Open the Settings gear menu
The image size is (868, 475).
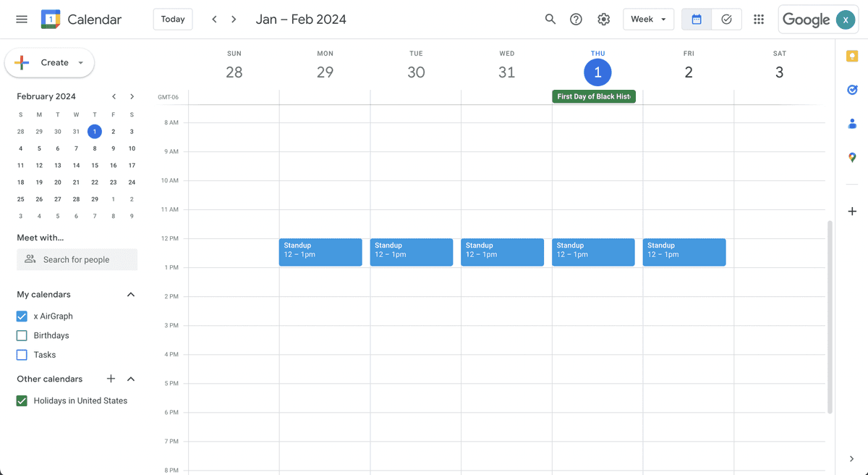[604, 20]
